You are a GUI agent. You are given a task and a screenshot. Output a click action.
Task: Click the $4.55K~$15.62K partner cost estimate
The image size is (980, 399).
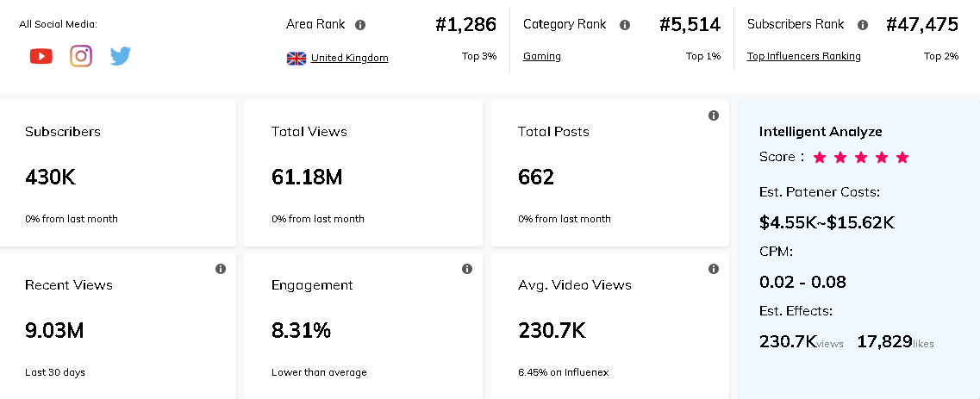(827, 222)
